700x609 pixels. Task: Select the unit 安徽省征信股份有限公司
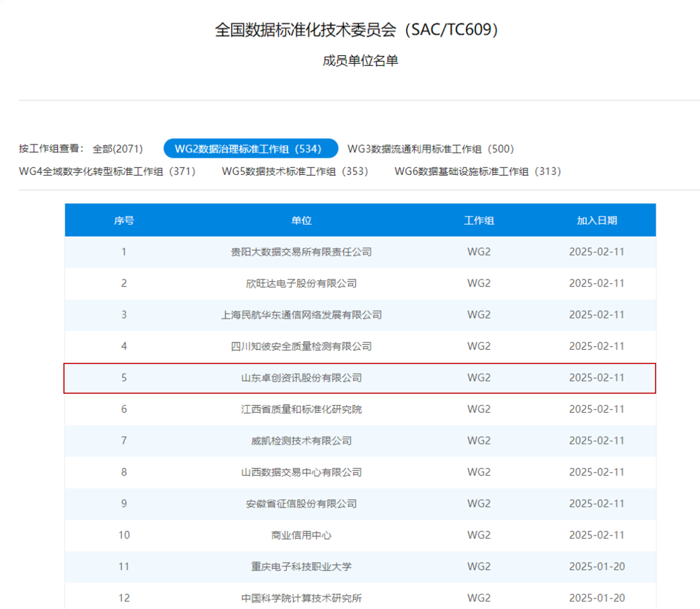pos(301,503)
